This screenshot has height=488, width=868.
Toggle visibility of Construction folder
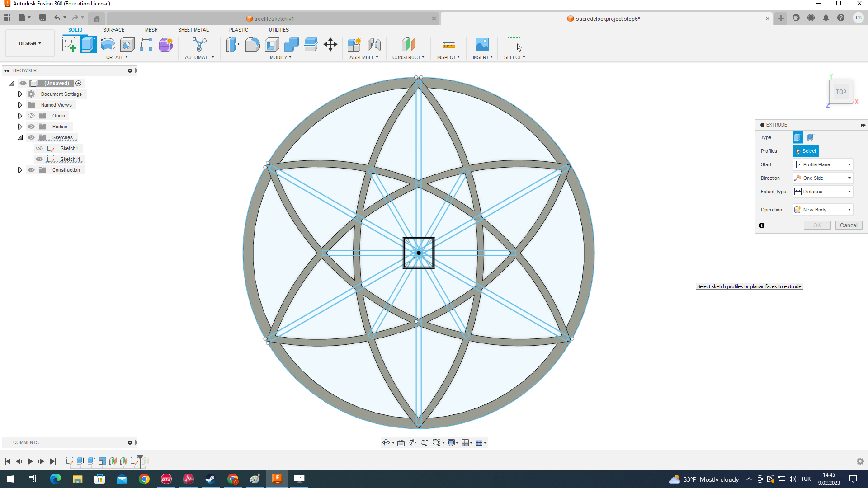pos(31,170)
